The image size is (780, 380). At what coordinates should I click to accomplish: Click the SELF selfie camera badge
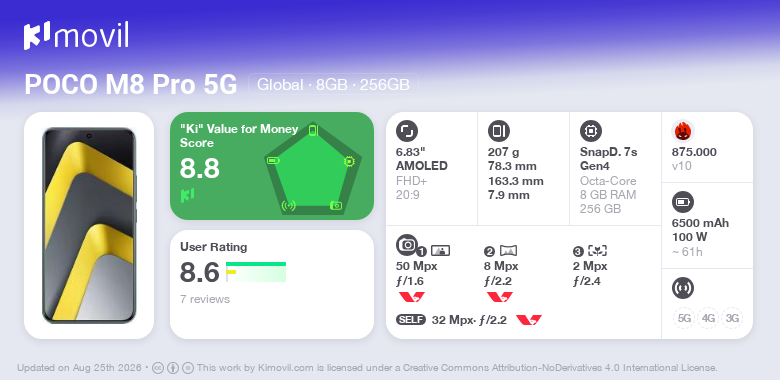pos(411,320)
